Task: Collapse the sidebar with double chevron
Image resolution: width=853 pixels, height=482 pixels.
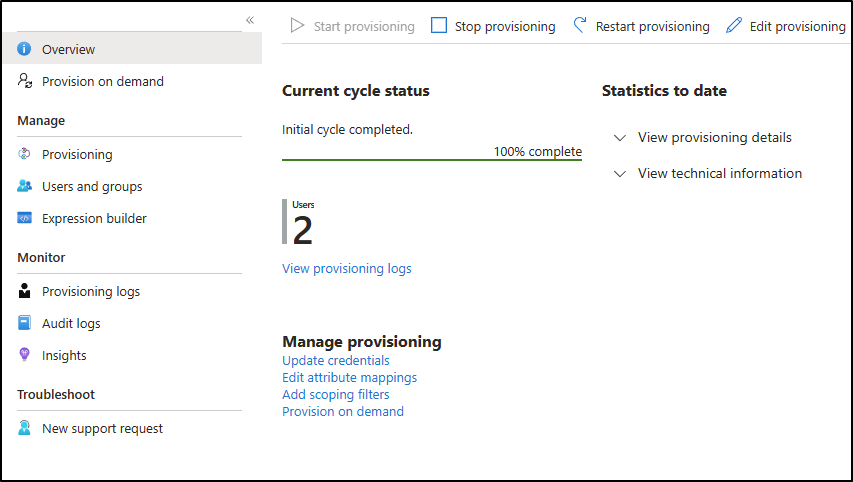Action: pyautogui.click(x=249, y=20)
